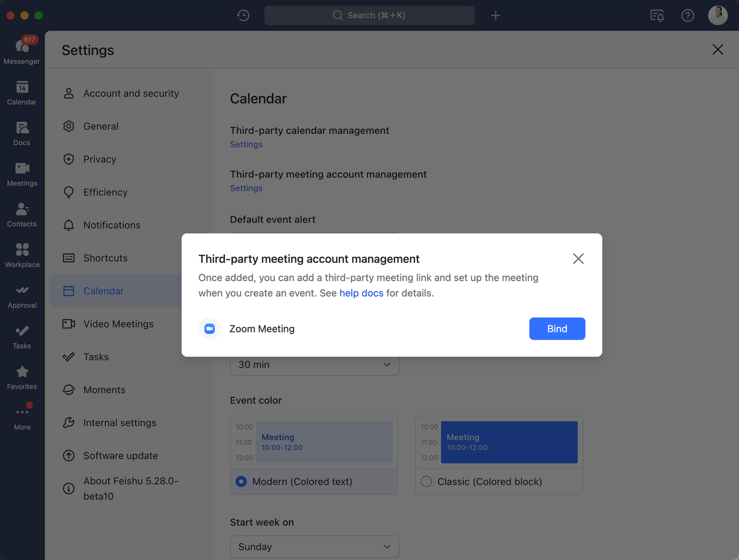Open the Docs sidebar icon
The image size is (739, 560).
tap(22, 133)
